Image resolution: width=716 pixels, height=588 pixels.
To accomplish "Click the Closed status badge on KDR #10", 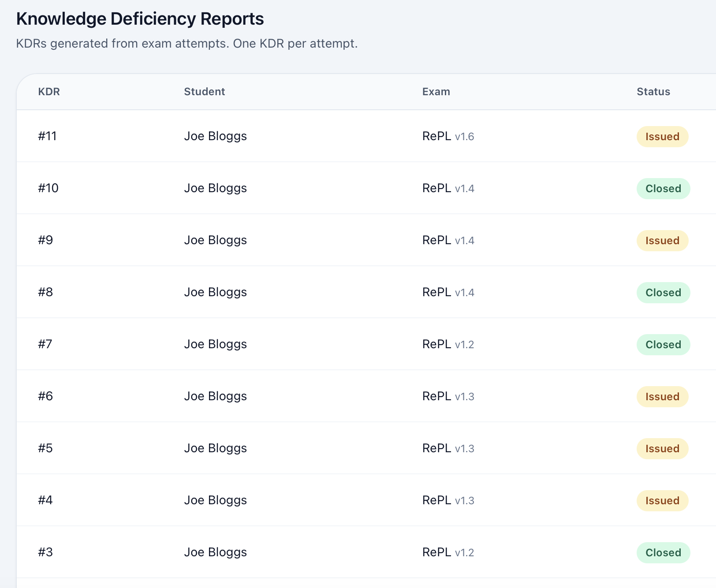I will coord(663,188).
